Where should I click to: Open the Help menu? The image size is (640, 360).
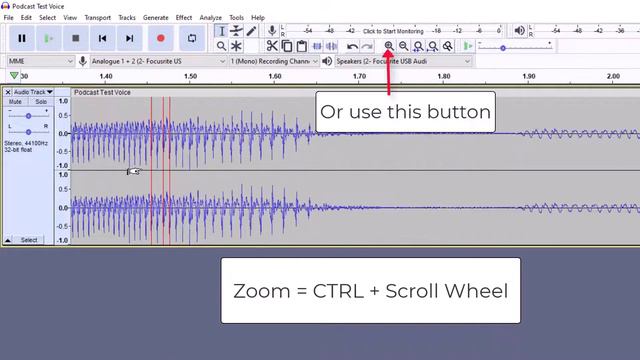[x=258, y=18]
